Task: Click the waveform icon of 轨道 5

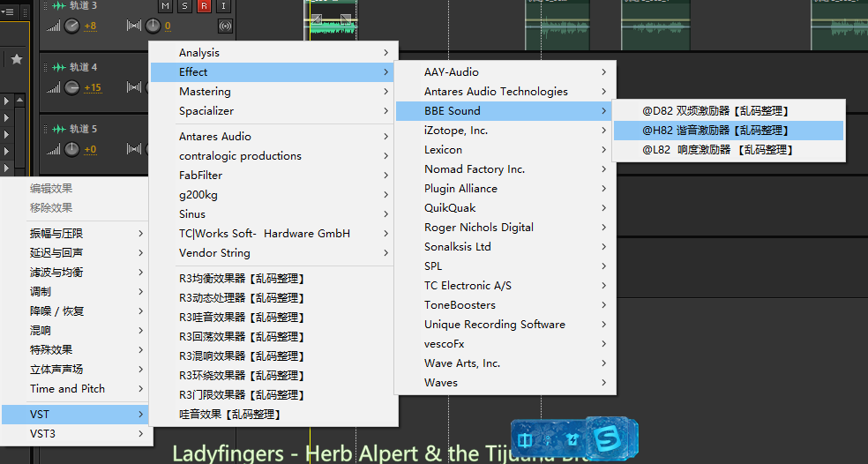Action: coord(59,129)
